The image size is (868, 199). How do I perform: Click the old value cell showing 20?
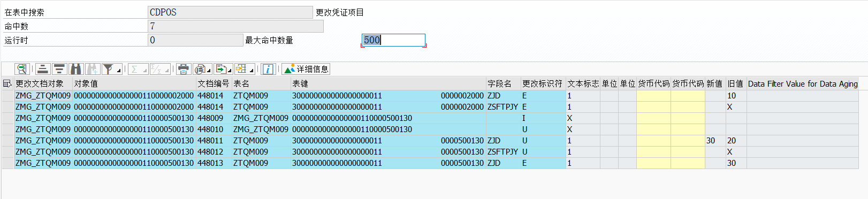[736, 141]
